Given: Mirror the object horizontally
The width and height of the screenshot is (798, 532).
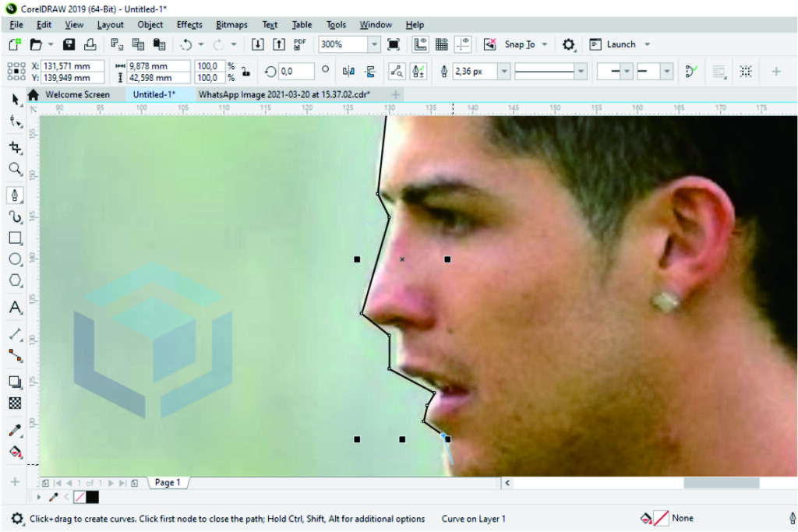Looking at the screenshot, I should click(x=348, y=72).
